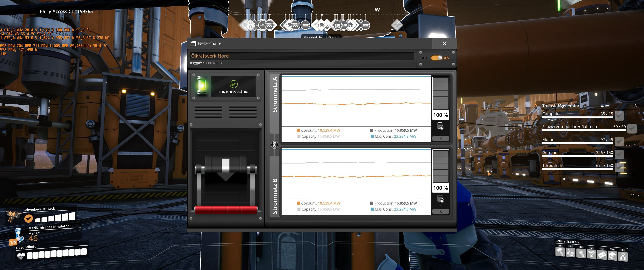644x270 pixels.
Task: Click the battery icon in Stromnetz B
Action: click(x=441, y=199)
